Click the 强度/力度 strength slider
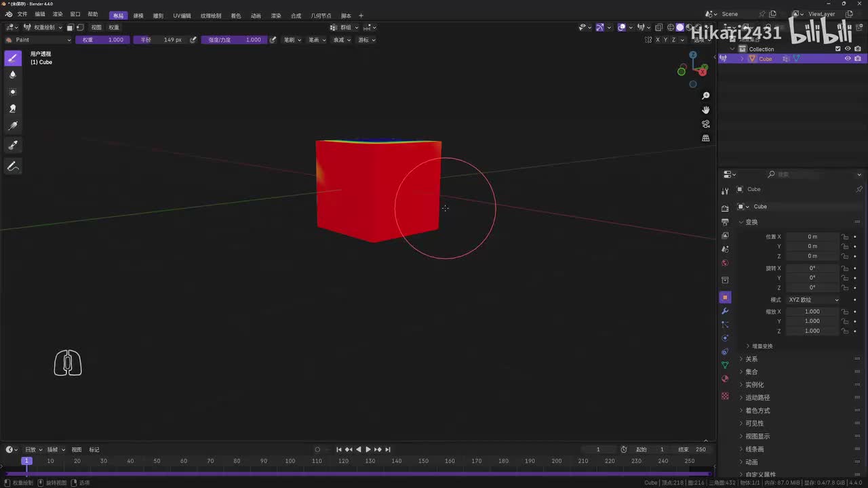 [234, 40]
